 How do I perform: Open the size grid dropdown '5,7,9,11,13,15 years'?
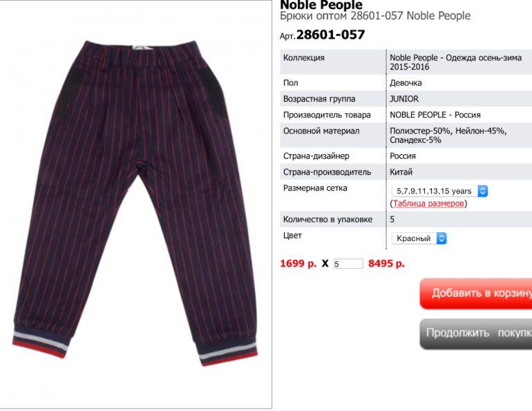click(x=439, y=191)
